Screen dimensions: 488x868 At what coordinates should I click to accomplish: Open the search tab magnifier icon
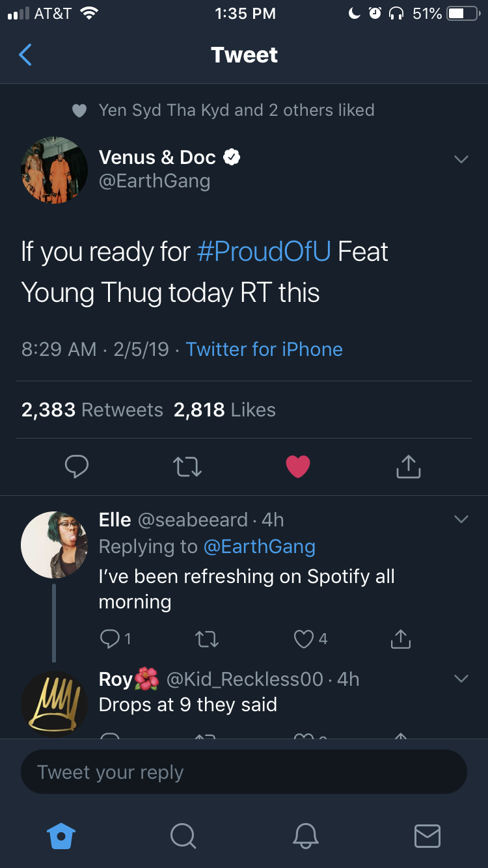pos(183,835)
